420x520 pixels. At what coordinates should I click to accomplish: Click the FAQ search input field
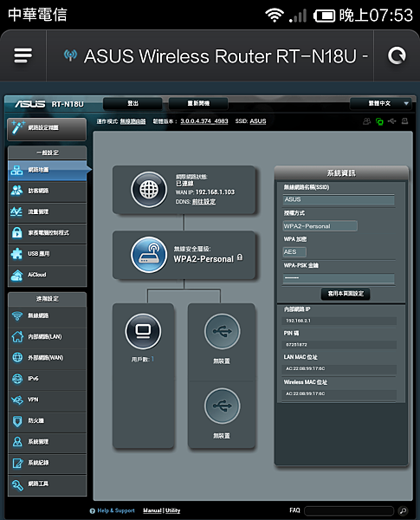349,510
